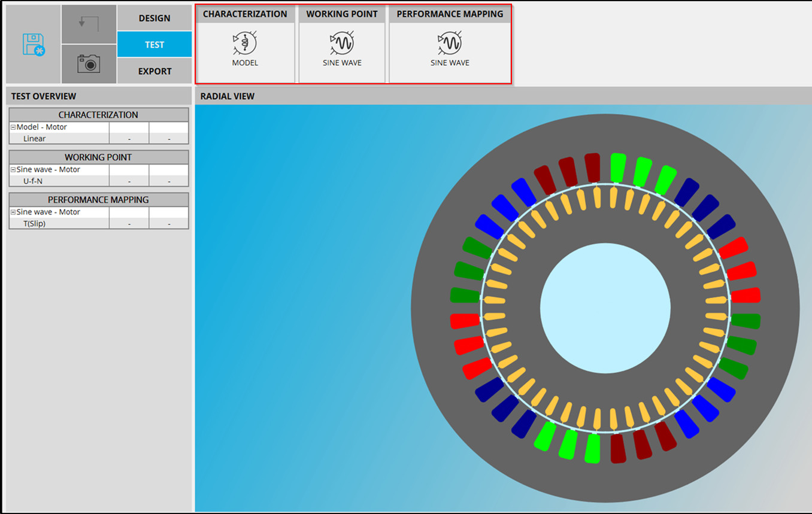Collapse Sine wave - Motor under Performance Mapping
The image size is (812, 514).
[x=13, y=212]
